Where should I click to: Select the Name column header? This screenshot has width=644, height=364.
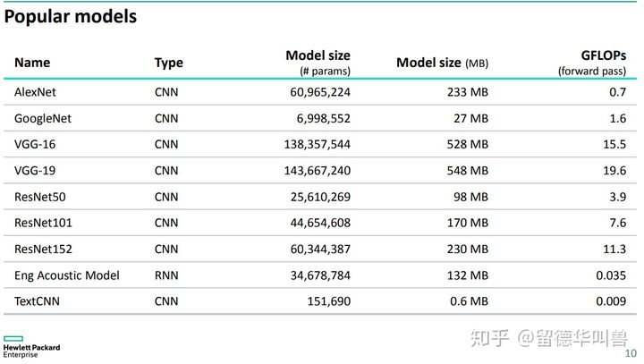(x=32, y=63)
